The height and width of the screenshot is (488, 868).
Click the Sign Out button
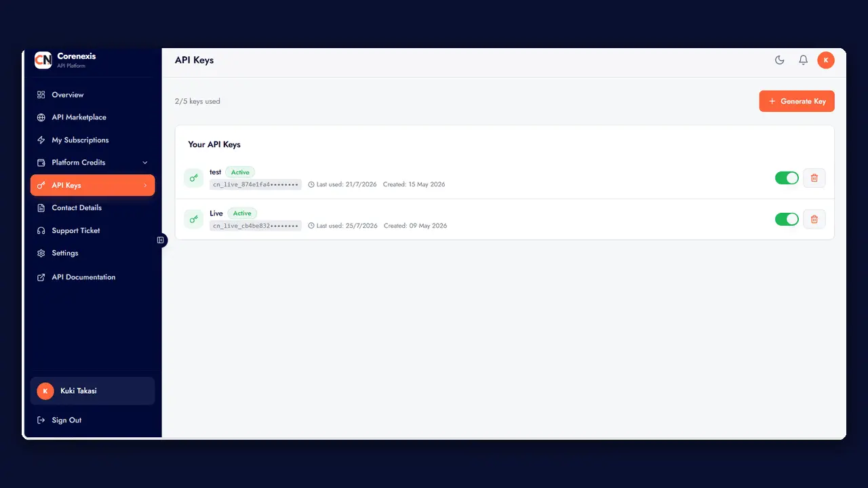pyautogui.click(x=92, y=420)
